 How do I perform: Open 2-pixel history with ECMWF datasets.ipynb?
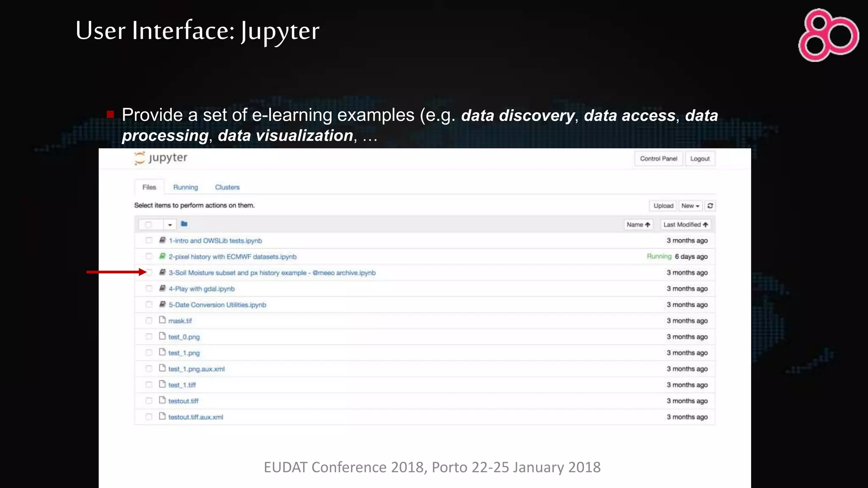[x=233, y=257]
